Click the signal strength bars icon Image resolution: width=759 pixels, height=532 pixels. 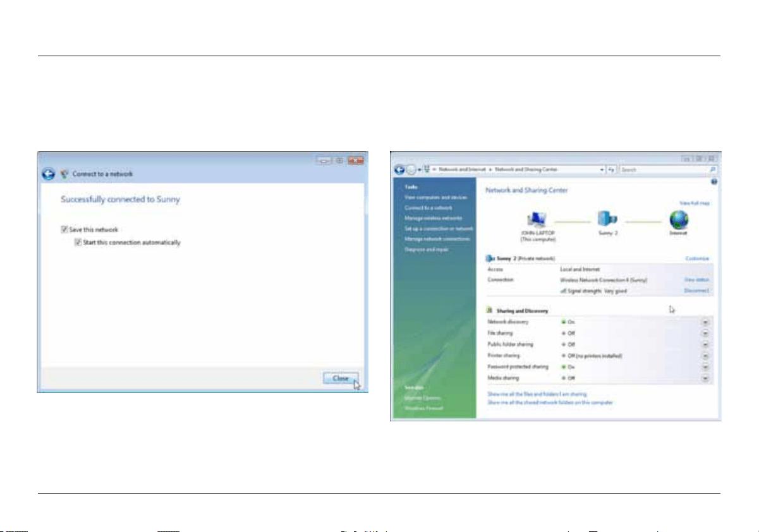[x=563, y=290]
